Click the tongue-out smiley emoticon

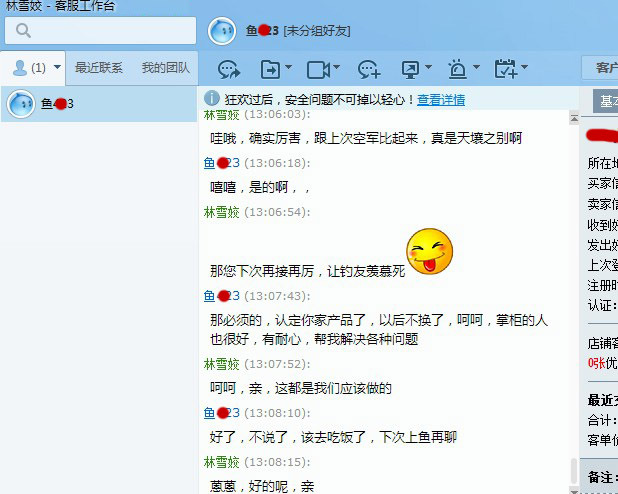pos(430,251)
